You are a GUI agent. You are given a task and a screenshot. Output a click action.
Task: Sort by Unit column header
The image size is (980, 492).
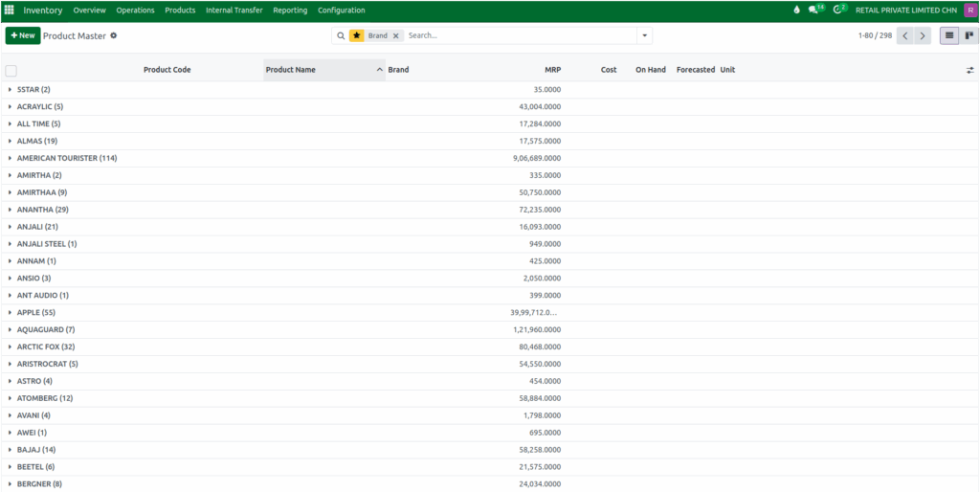pos(727,70)
